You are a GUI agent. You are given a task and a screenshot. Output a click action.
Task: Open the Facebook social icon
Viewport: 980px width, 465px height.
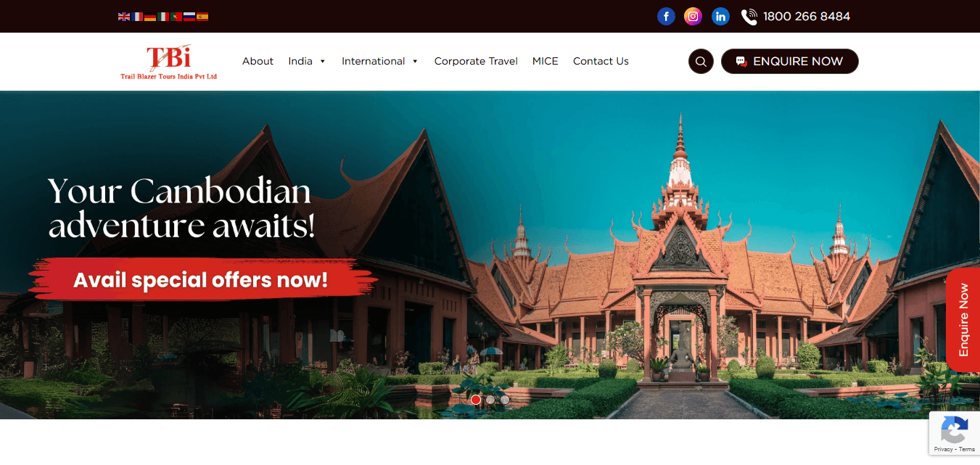666,16
